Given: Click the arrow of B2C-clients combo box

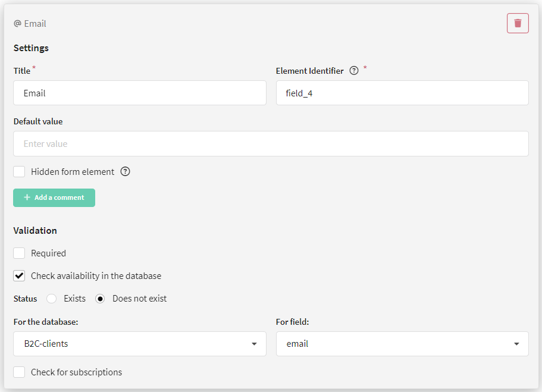Looking at the screenshot, I should click(x=254, y=344).
